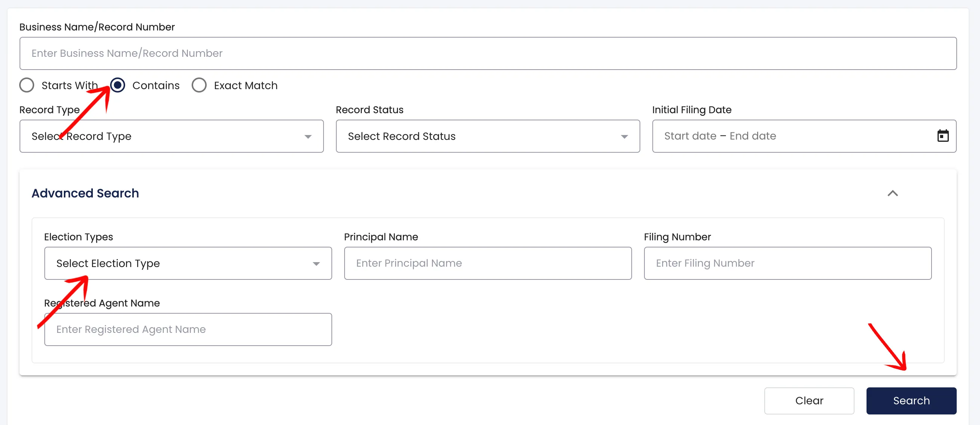Open the calendar date picker icon
Viewport: 980px width, 425px height.
tap(943, 135)
